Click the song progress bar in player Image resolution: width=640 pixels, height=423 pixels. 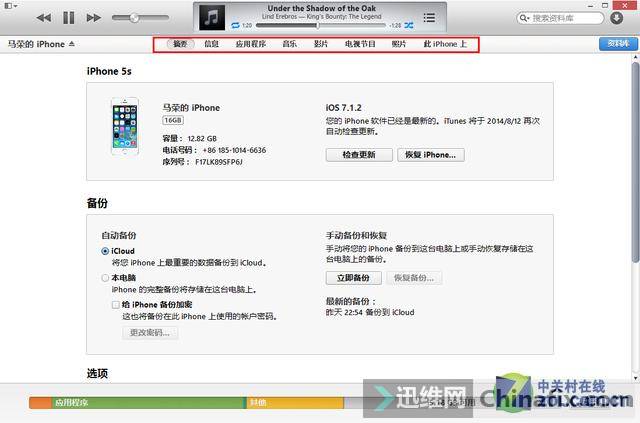320,25
